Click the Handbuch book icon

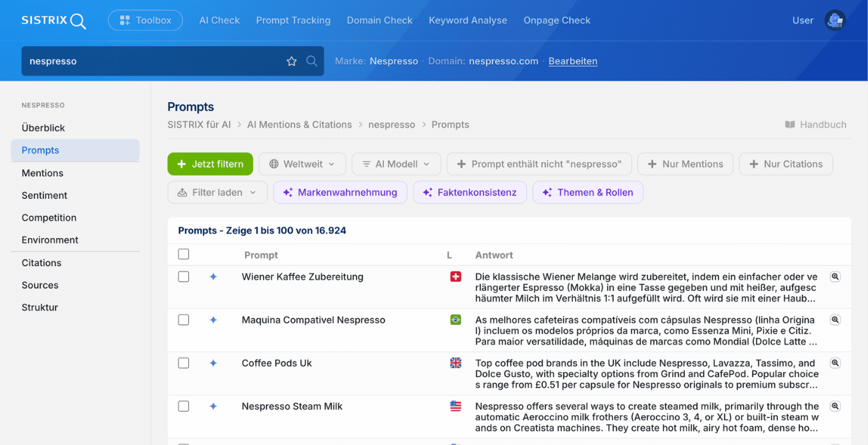(790, 125)
